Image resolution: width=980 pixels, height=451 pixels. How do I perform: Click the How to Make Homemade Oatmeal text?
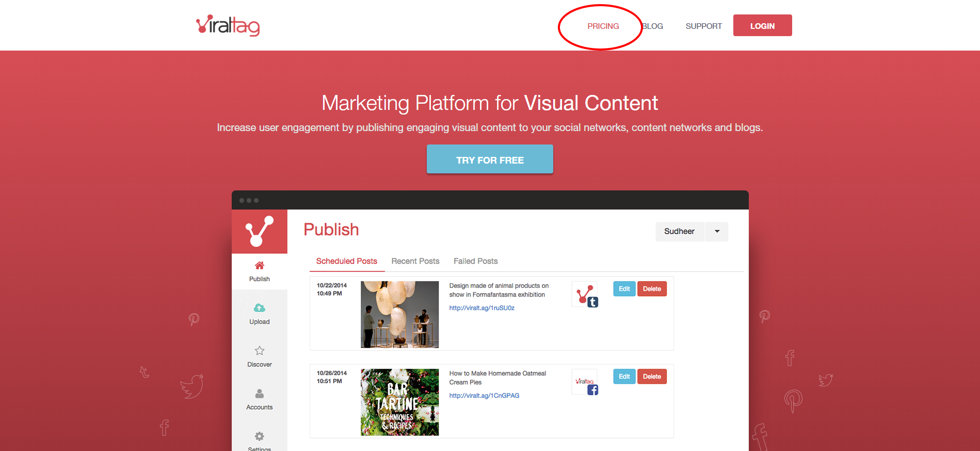[x=497, y=378]
